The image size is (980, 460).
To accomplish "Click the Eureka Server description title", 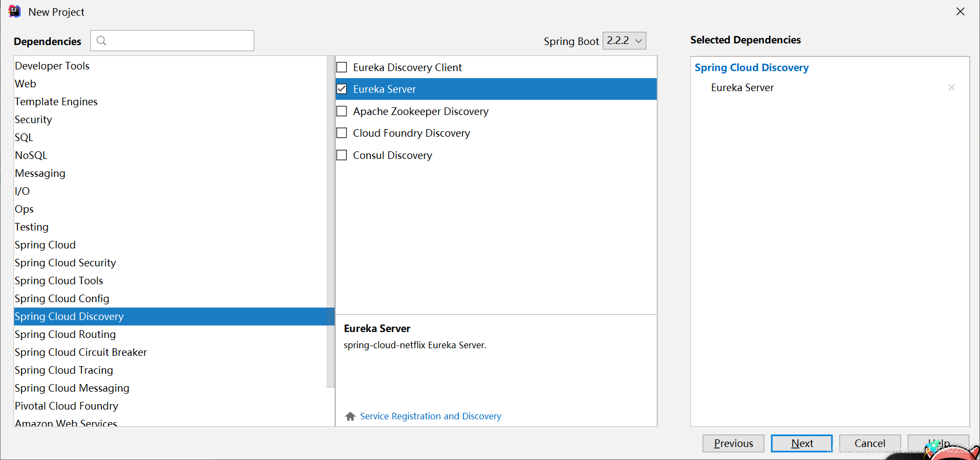I will [x=377, y=328].
